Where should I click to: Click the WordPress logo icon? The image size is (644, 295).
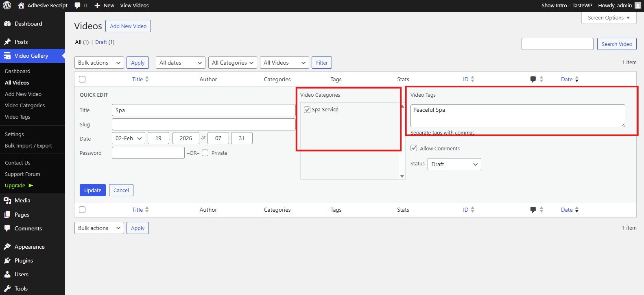tap(7, 5)
